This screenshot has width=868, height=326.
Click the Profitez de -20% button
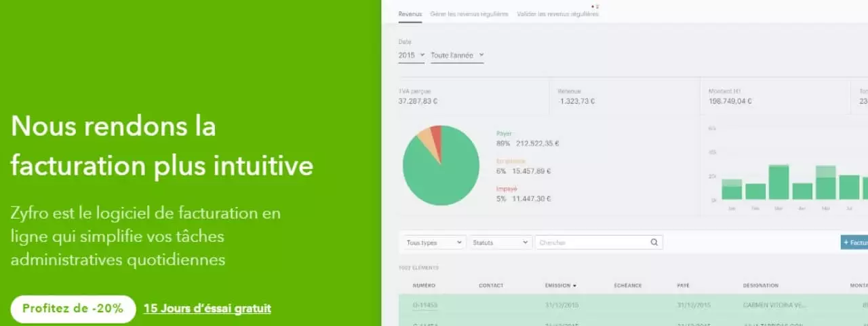click(x=73, y=308)
